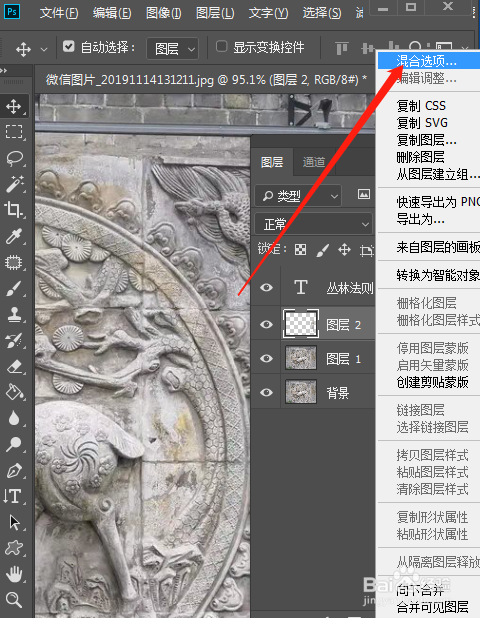480x618 pixels.
Task: Select the Eraser tool
Action: click(14, 367)
